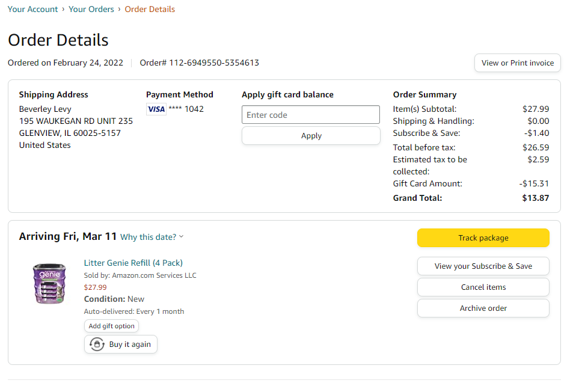Screen dimensions: 588x386
Task: Expand Why this date? dropdown
Action: coord(152,237)
